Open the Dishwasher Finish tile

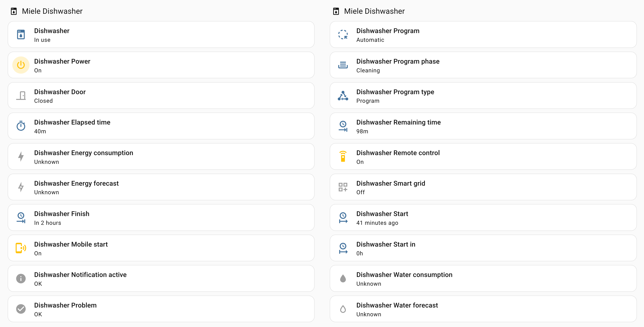click(161, 217)
